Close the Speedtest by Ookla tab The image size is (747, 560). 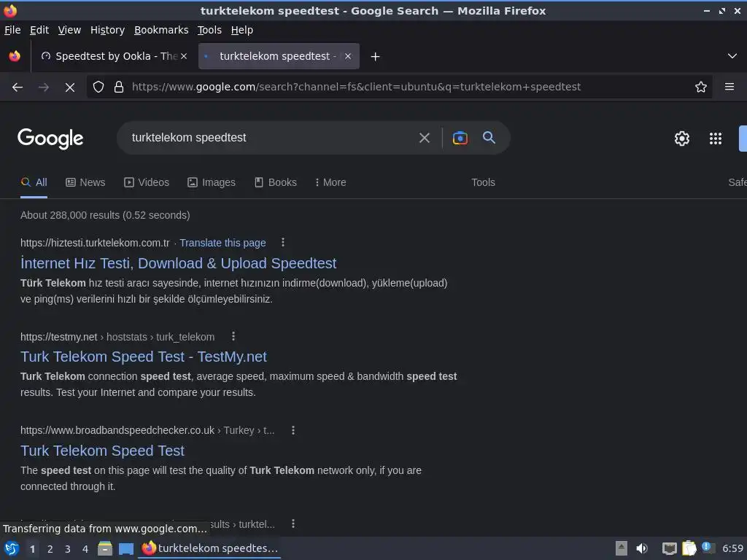tap(184, 56)
